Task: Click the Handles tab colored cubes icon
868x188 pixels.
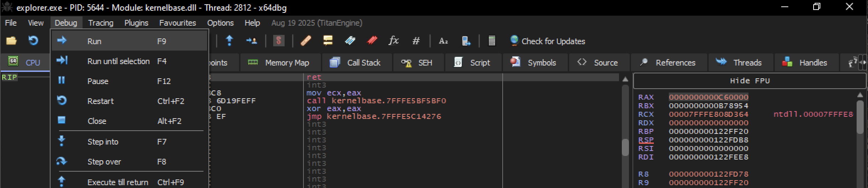Action: coord(787,62)
